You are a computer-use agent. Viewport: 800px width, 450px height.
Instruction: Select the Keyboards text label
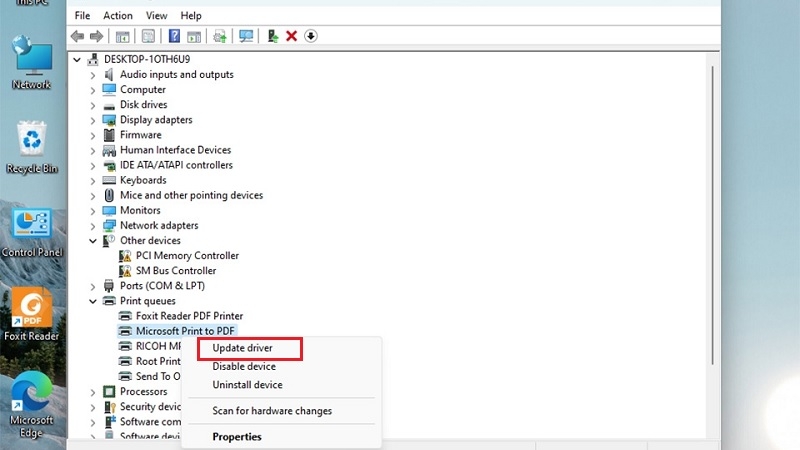[x=143, y=180]
